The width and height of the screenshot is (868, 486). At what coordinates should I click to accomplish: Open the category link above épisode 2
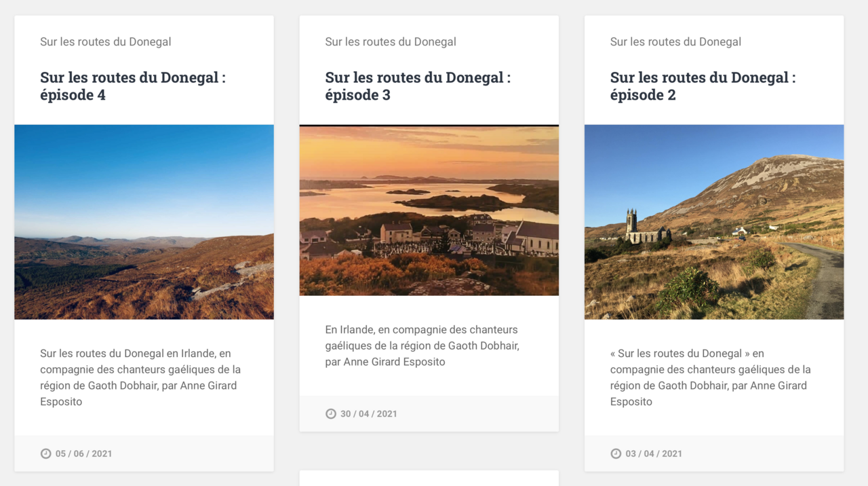coord(675,41)
